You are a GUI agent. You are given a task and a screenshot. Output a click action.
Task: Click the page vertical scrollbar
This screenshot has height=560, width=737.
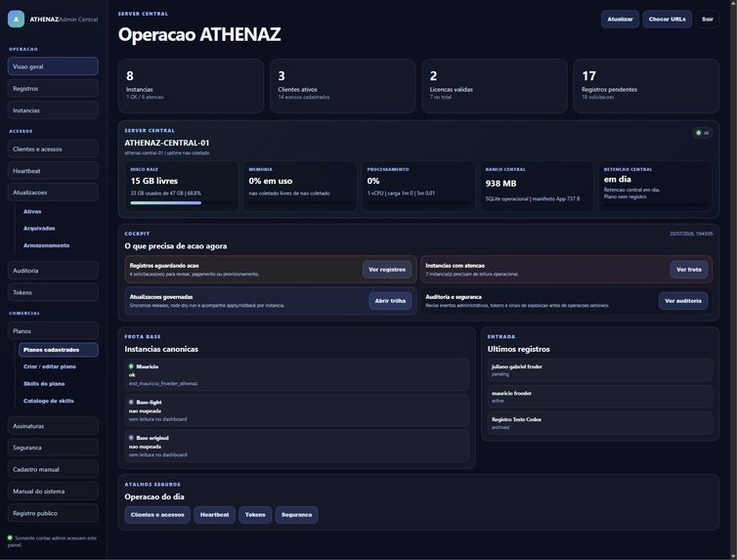point(733,280)
